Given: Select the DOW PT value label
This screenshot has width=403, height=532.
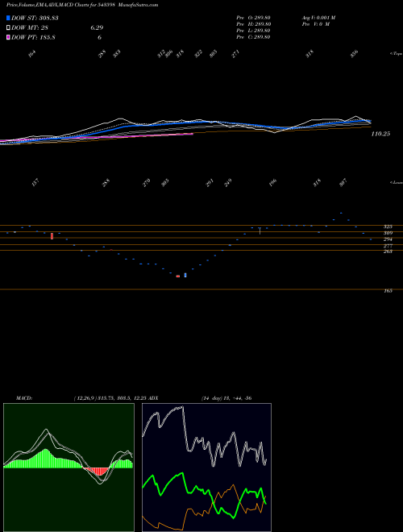Looking at the screenshot, I should pos(33,38).
